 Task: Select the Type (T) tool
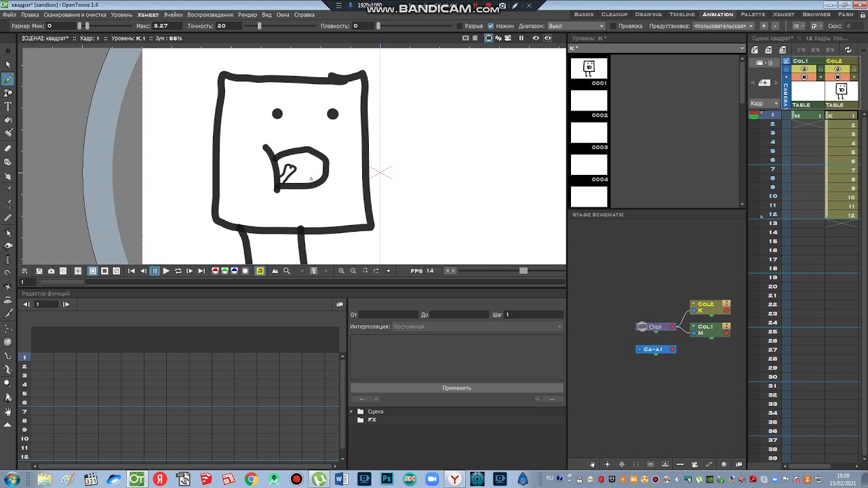point(8,106)
